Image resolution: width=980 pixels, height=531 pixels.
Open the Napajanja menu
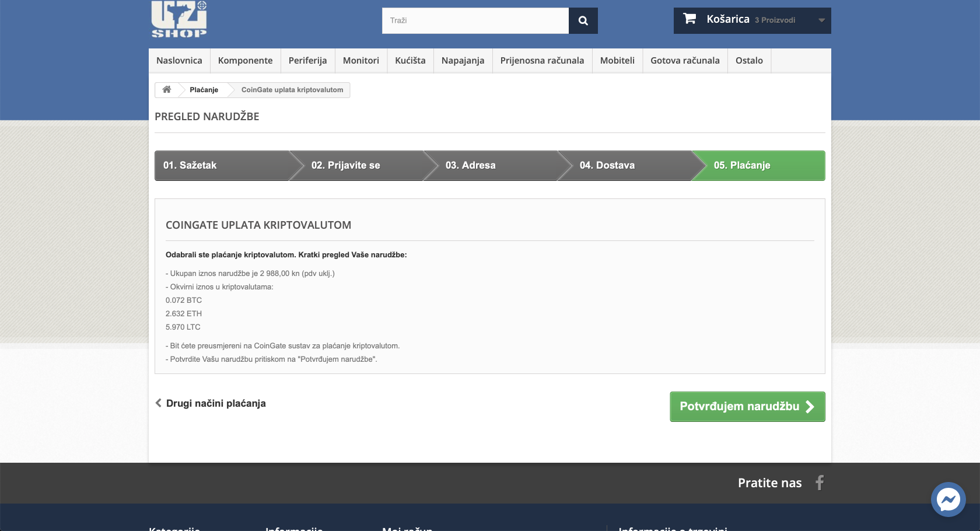tap(463, 61)
